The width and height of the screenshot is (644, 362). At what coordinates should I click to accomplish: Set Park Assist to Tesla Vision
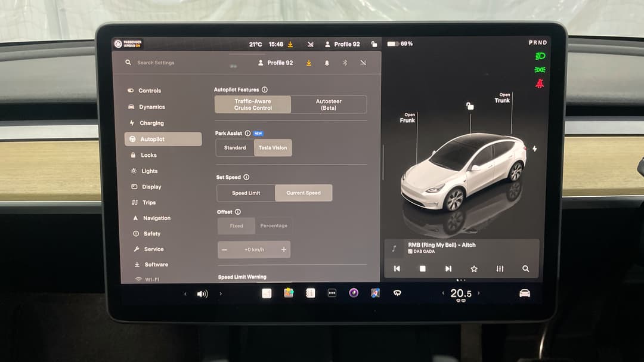click(x=273, y=147)
